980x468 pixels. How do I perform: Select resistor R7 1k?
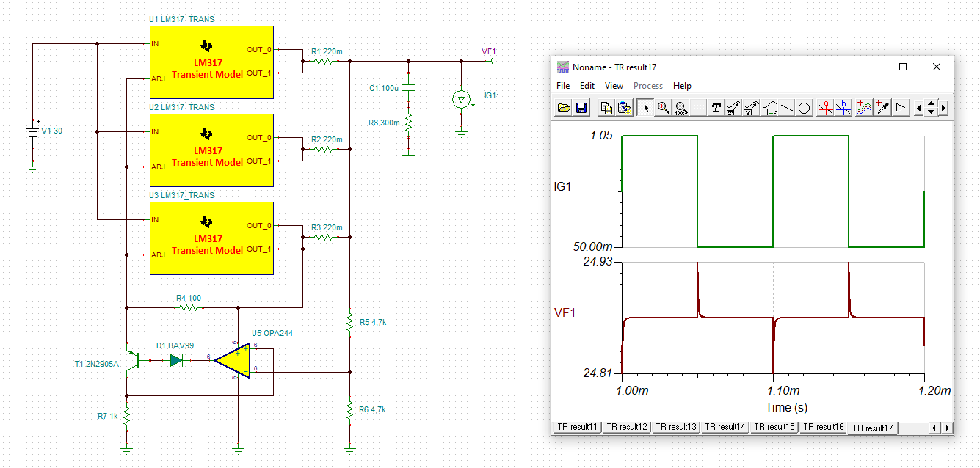pos(126,417)
